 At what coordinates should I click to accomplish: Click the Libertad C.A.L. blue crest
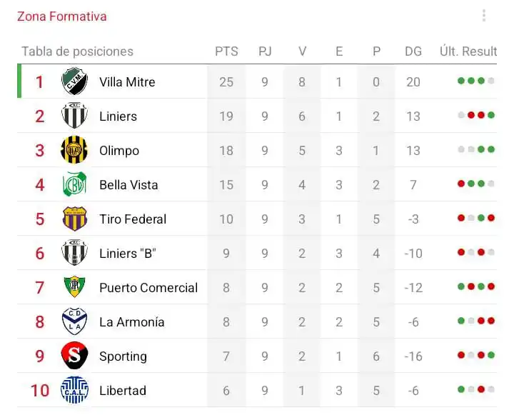coord(74,390)
